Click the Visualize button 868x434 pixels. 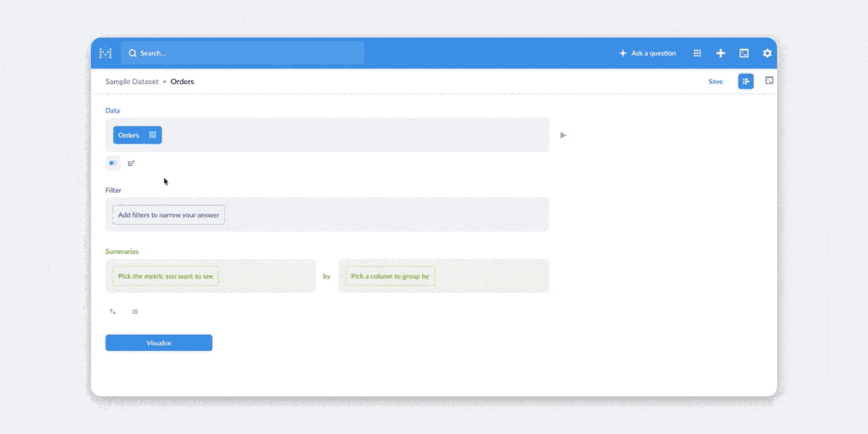[159, 343]
